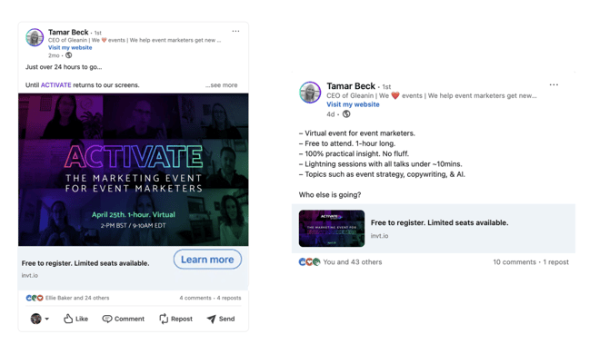Click reaction icons beside You and 43 others

click(310, 262)
